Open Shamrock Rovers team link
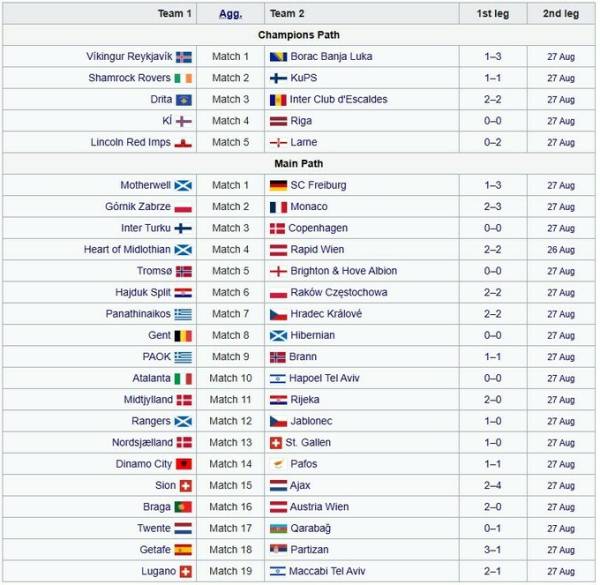600x585 pixels. click(129, 78)
